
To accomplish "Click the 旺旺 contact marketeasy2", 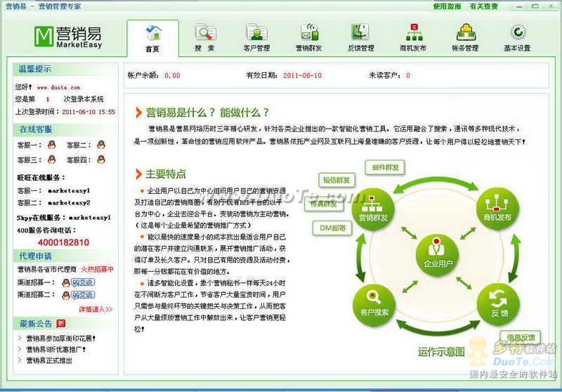I will 69,203.
